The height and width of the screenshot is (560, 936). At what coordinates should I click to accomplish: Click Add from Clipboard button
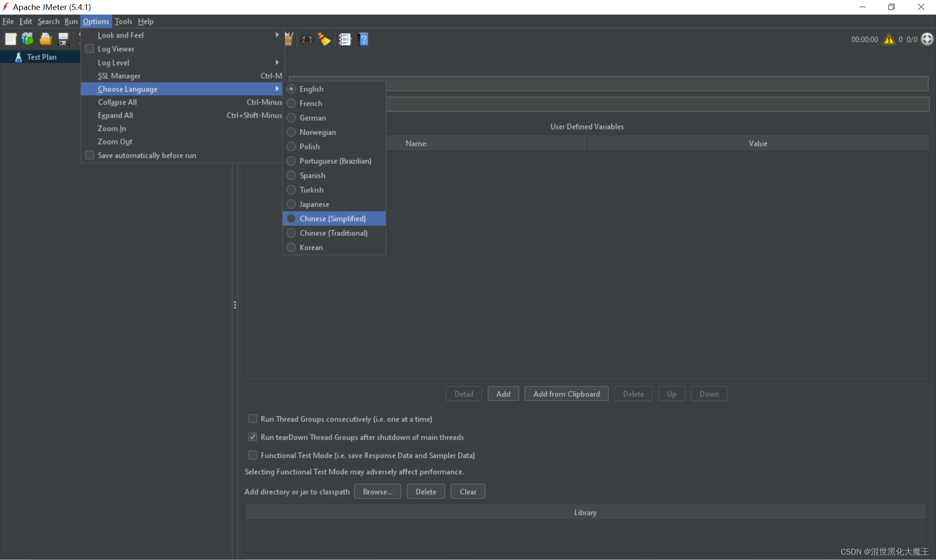566,394
